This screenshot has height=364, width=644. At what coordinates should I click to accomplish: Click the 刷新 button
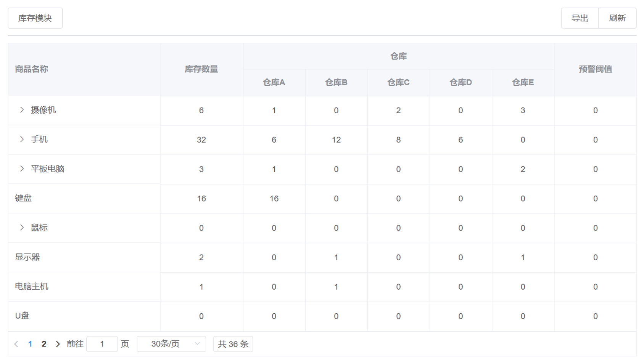(x=617, y=18)
